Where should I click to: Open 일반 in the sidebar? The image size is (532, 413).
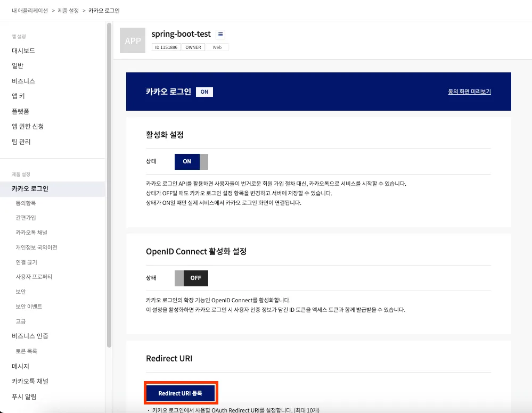click(x=18, y=66)
